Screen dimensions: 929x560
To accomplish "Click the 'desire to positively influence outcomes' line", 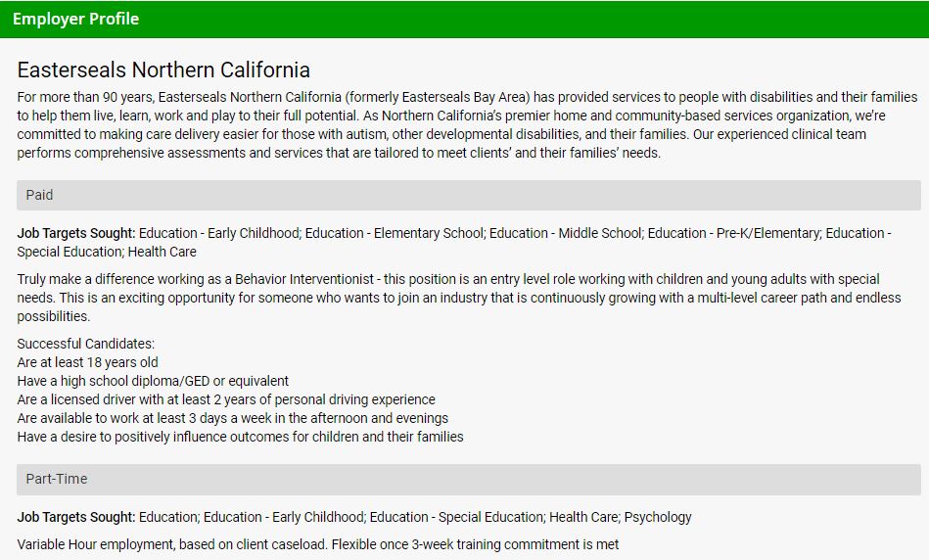I will 240,437.
